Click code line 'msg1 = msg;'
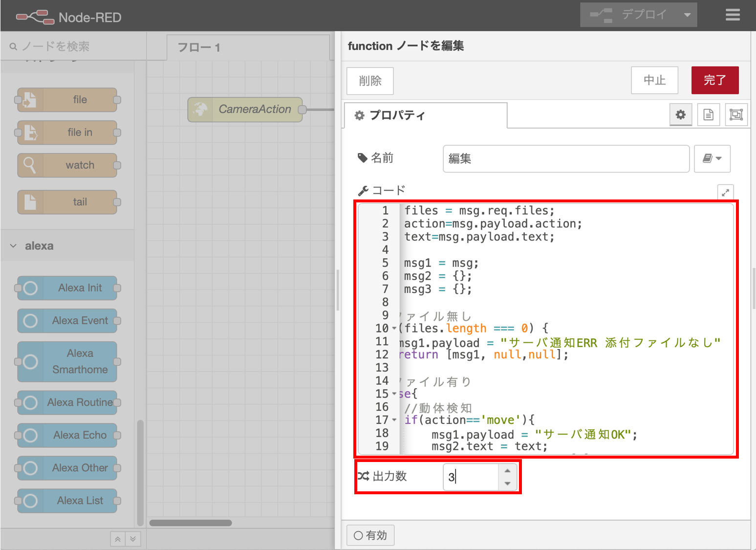The height and width of the screenshot is (550, 756). (441, 263)
